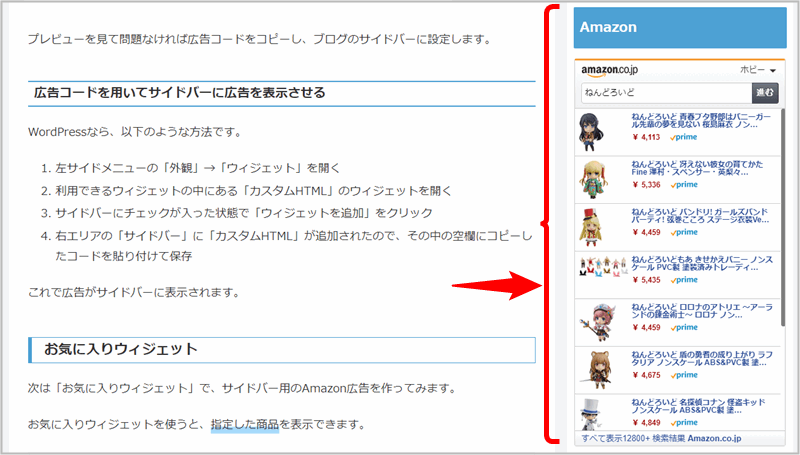The image size is (800, 455).
Task: Click the ねんどろいど search input field
Action: [666, 93]
